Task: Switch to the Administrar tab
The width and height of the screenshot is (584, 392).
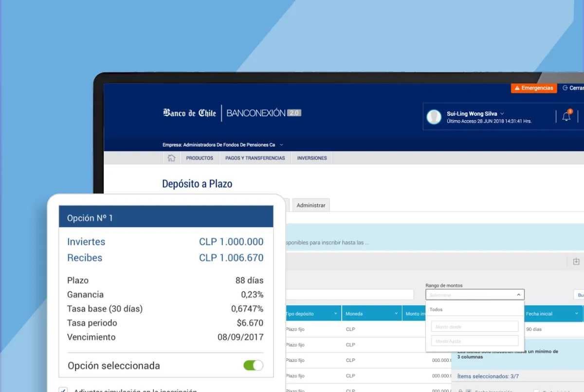Action: 311,205
